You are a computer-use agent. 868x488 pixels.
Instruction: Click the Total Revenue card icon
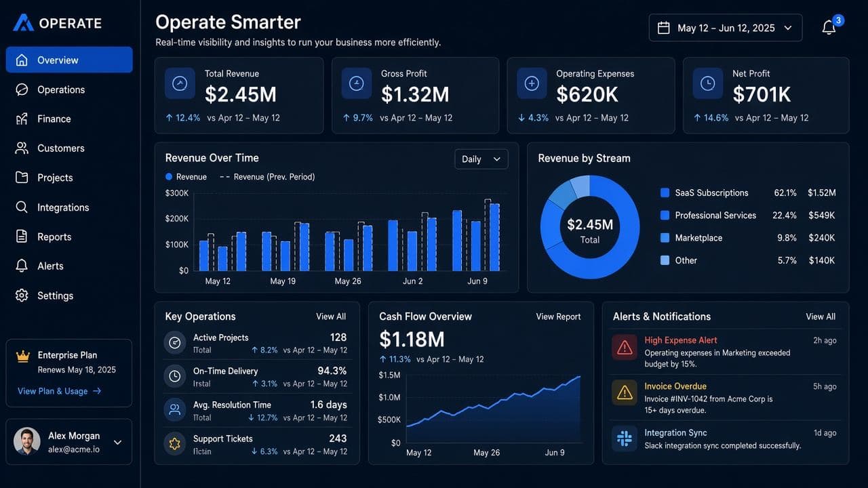pyautogui.click(x=179, y=83)
